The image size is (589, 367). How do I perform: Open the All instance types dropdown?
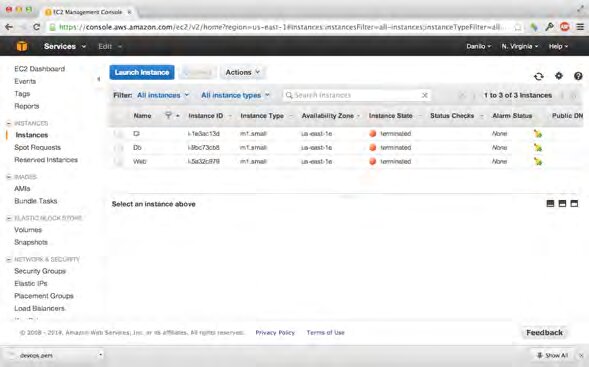point(236,95)
